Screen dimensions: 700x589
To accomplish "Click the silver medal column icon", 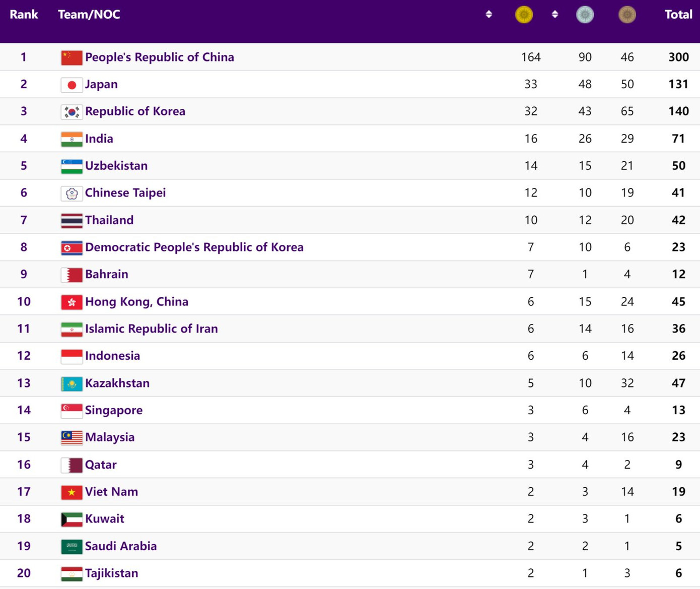I will tap(585, 15).
